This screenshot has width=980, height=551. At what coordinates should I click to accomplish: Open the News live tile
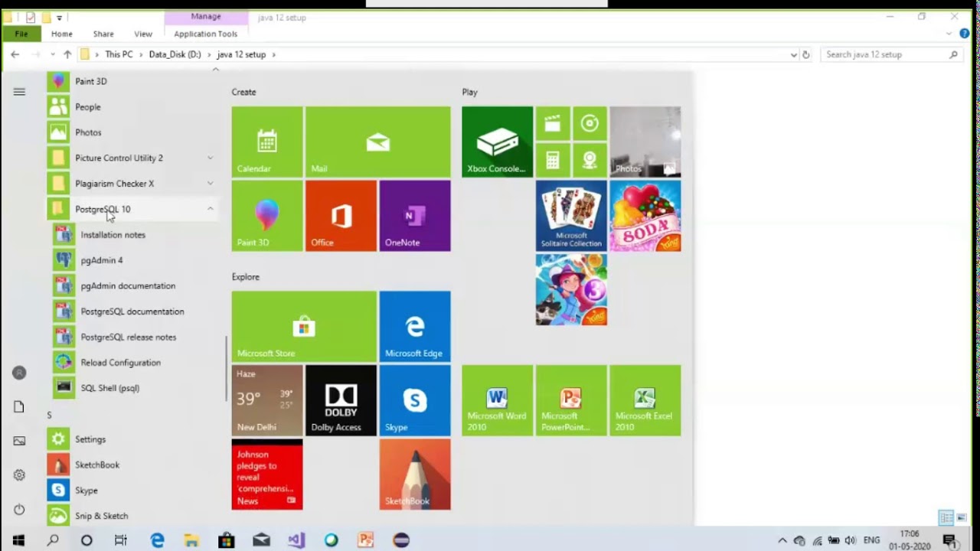[x=267, y=474]
